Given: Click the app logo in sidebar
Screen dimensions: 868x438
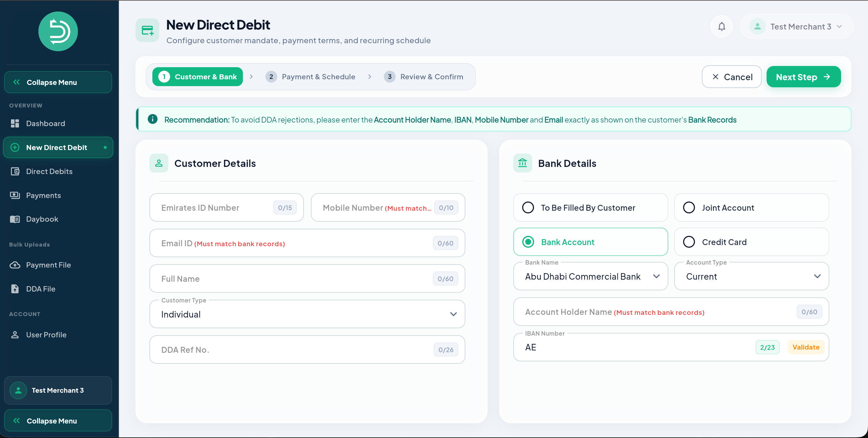Looking at the screenshot, I should coord(58,31).
